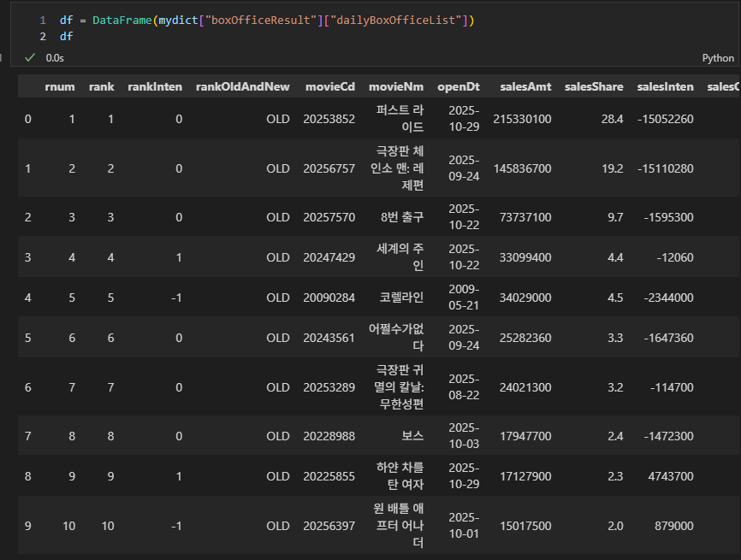
Task: Click salesAmt value 145836700
Action: pyautogui.click(x=522, y=168)
